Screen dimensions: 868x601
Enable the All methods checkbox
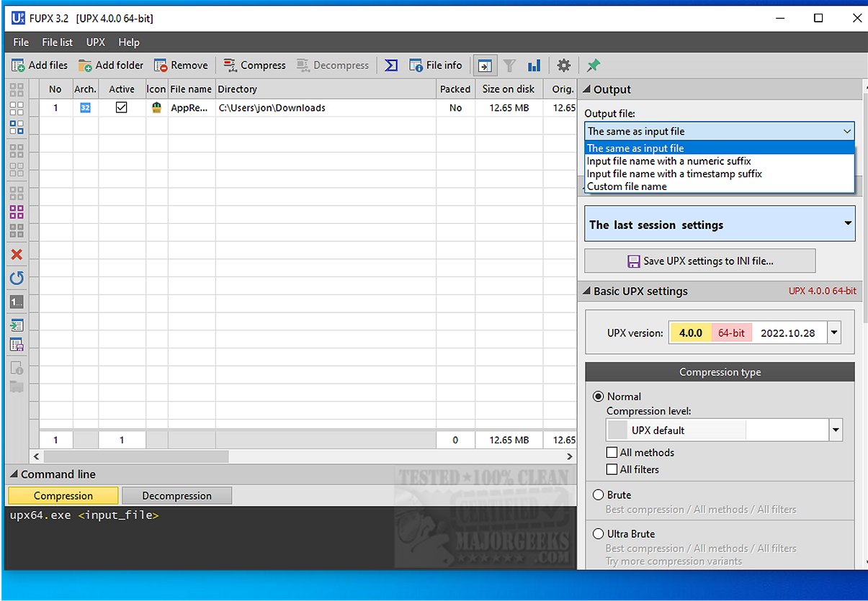(612, 453)
